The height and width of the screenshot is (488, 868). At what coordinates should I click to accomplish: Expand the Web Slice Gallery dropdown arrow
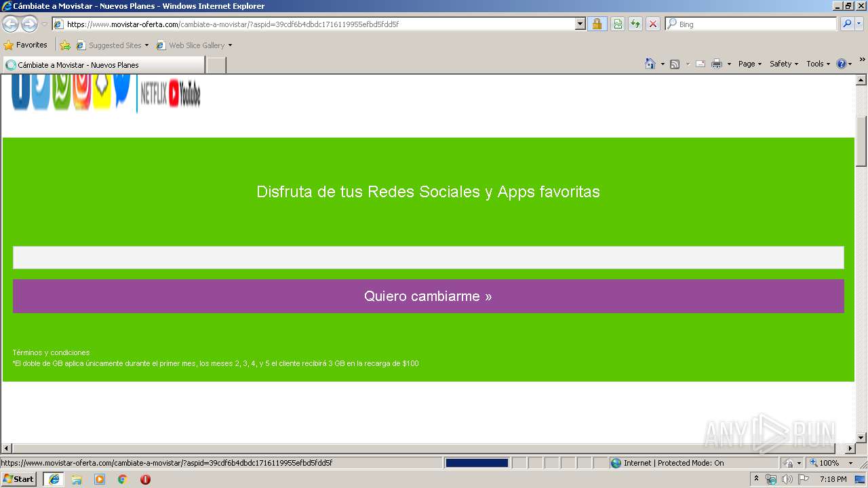[230, 45]
